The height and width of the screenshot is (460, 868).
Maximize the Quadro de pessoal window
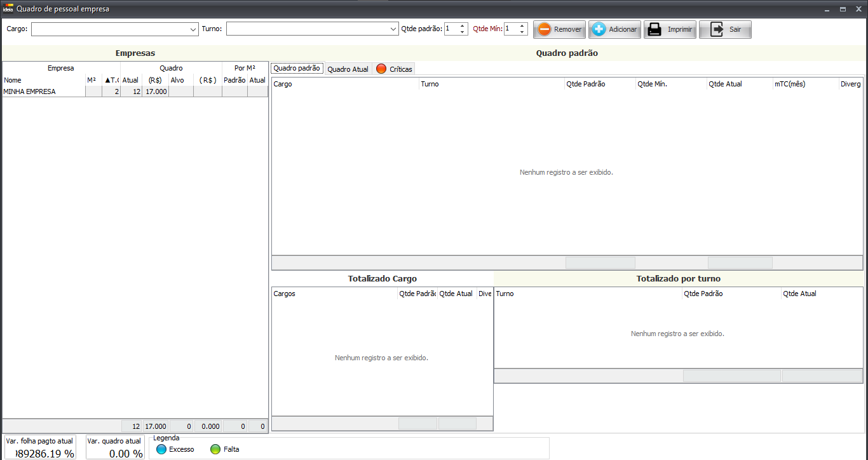(x=843, y=9)
